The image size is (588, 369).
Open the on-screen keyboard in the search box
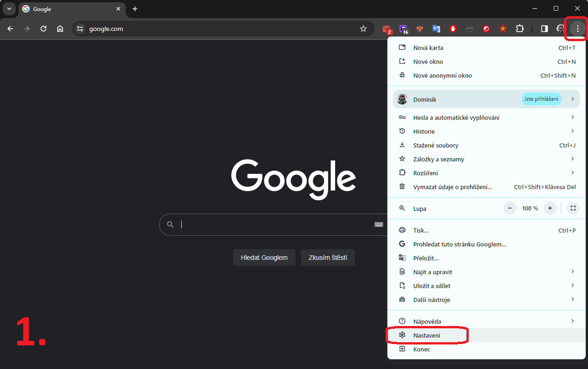pyautogui.click(x=379, y=225)
